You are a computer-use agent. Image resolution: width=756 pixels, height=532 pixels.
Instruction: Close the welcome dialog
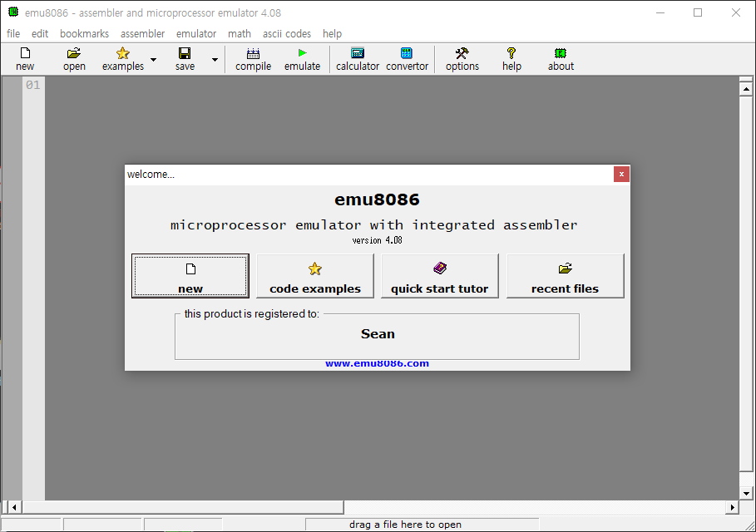click(621, 174)
